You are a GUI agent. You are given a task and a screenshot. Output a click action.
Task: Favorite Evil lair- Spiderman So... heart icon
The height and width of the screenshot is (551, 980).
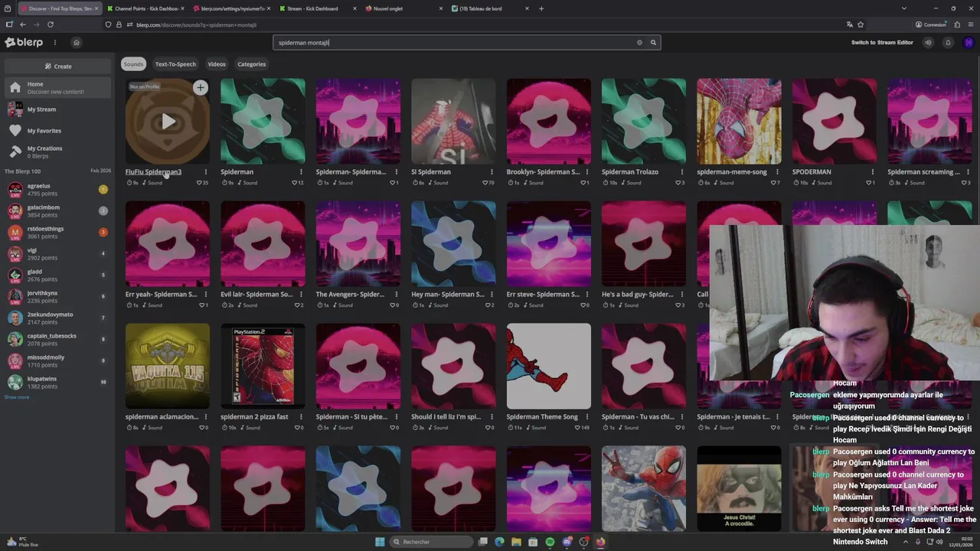coord(297,305)
